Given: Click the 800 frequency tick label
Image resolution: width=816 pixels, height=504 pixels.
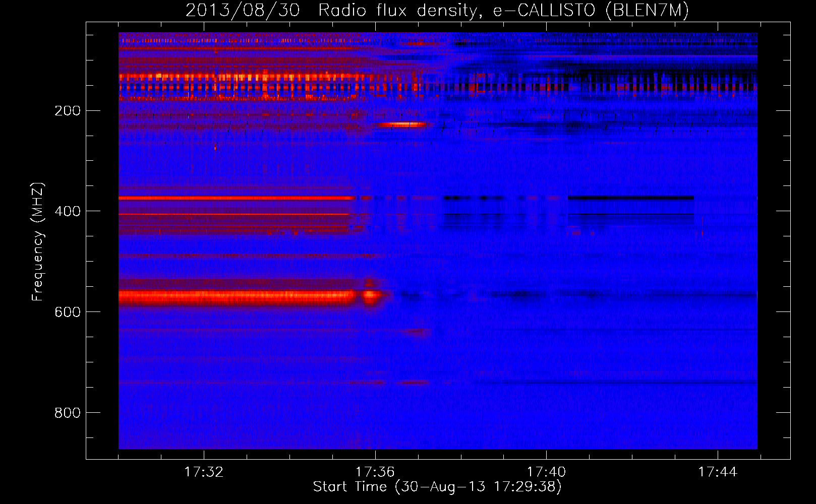Looking at the screenshot, I should [68, 413].
